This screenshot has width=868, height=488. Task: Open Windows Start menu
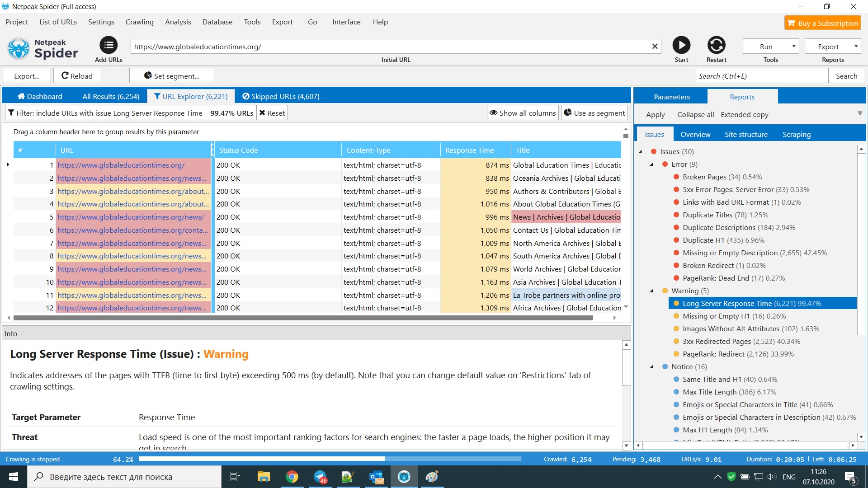[14, 477]
